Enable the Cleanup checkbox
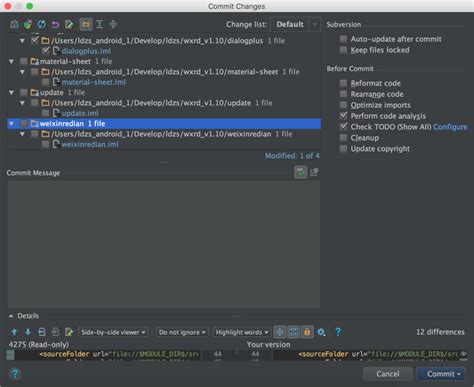Viewport: 474px width, 387px height. [343, 138]
